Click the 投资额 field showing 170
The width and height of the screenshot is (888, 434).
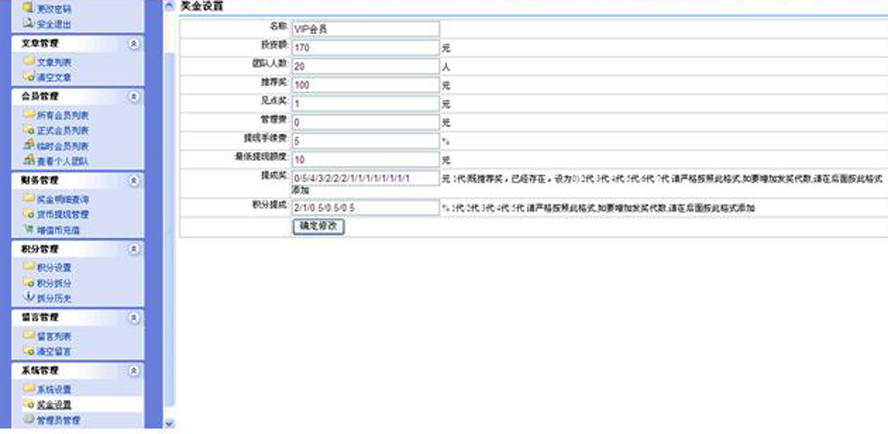[366, 48]
